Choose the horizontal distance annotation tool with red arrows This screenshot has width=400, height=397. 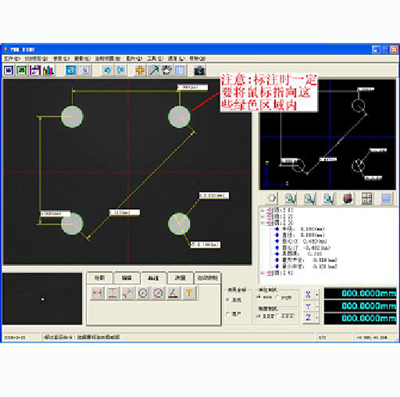(97, 293)
